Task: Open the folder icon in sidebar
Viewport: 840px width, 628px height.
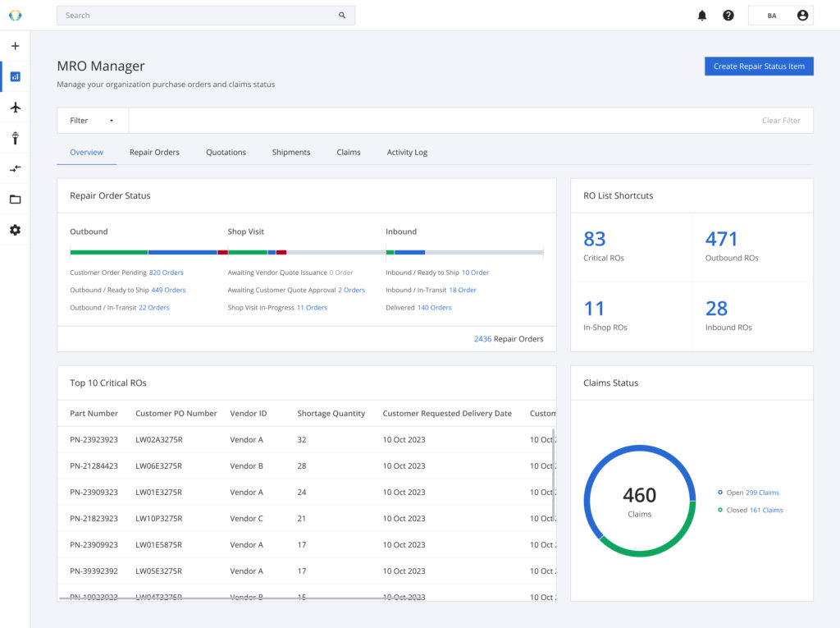Action: (15, 199)
